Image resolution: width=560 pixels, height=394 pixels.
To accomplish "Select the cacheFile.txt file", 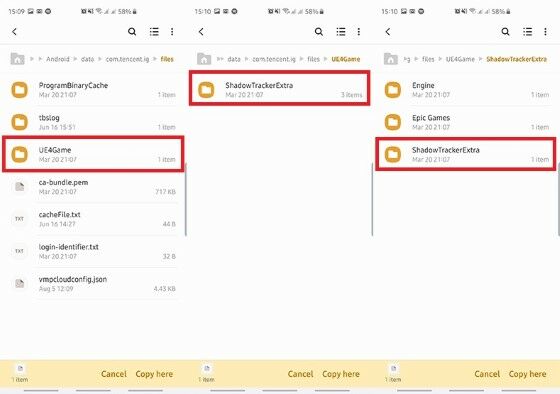I will [93, 219].
